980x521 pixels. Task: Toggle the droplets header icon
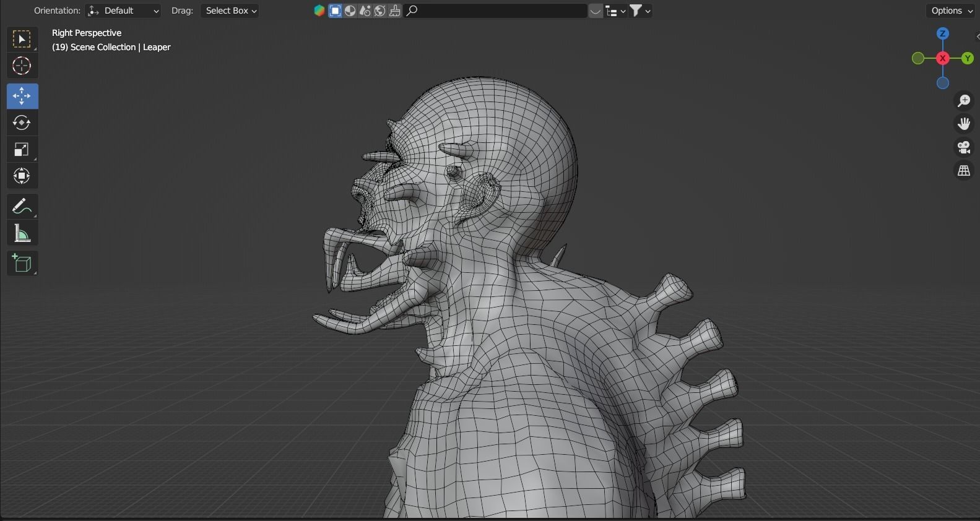click(x=365, y=11)
